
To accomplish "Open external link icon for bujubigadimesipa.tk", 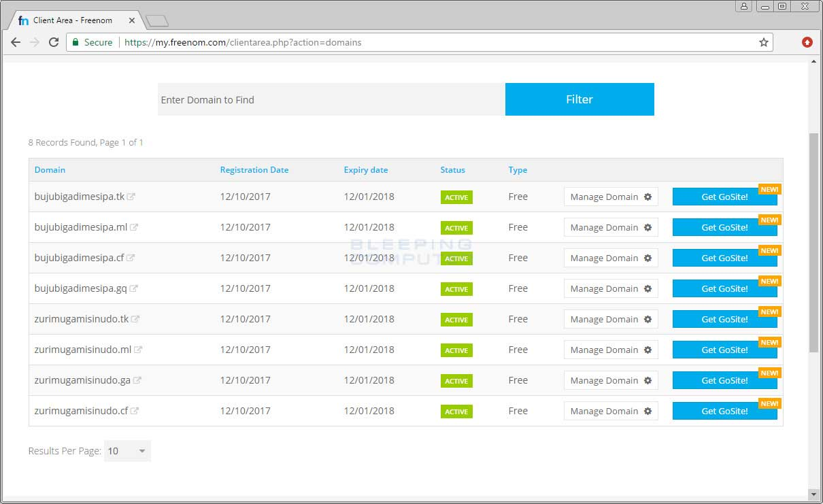I will 131,197.
